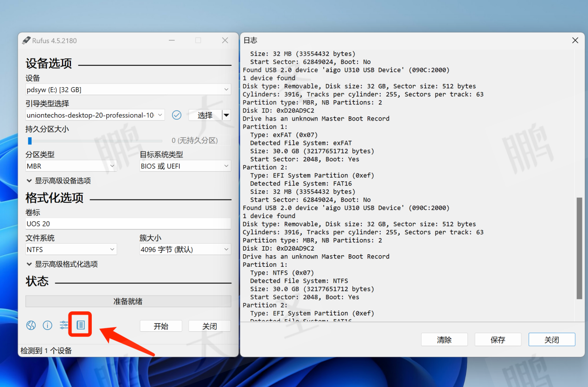This screenshot has width=588, height=387.
Task: Expand 显示高级设备选项
Action: coord(58,181)
